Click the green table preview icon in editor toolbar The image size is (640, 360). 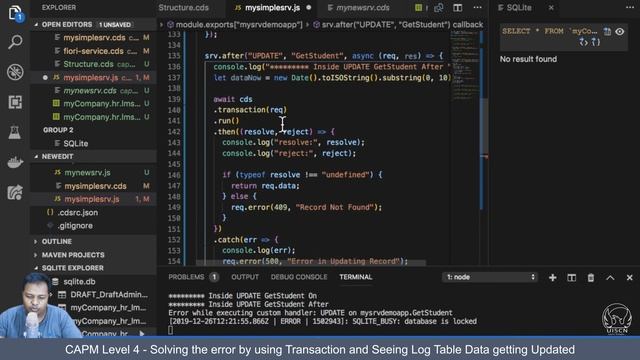click(x=418, y=8)
